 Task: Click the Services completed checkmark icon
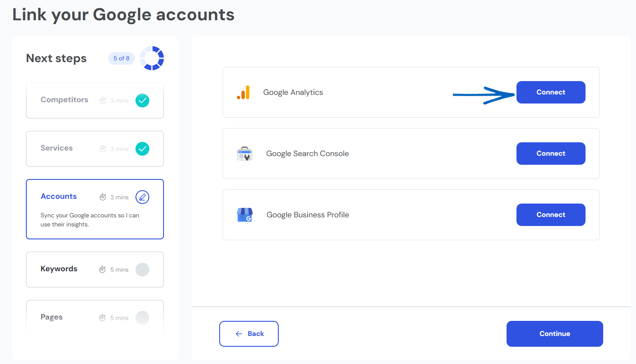142,149
